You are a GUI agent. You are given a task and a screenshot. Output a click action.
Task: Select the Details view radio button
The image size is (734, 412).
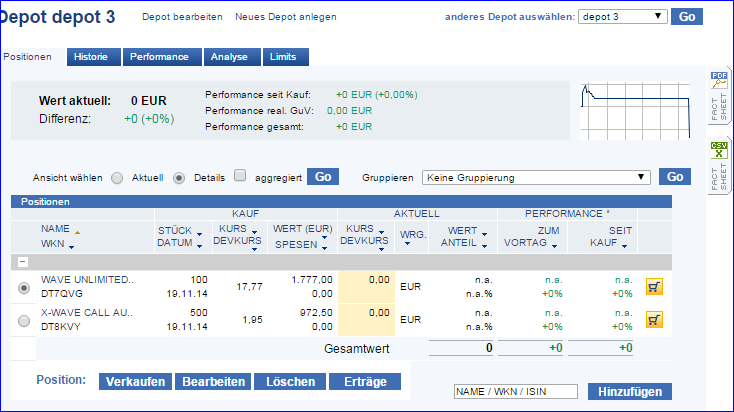[179, 178]
